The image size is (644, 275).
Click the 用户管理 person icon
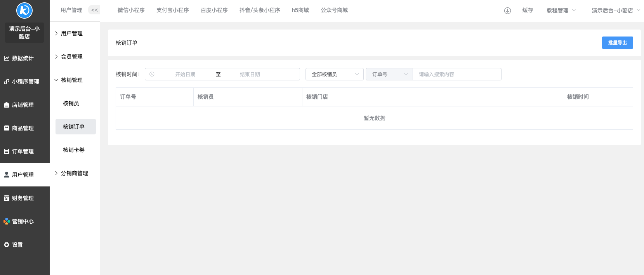[7, 175]
